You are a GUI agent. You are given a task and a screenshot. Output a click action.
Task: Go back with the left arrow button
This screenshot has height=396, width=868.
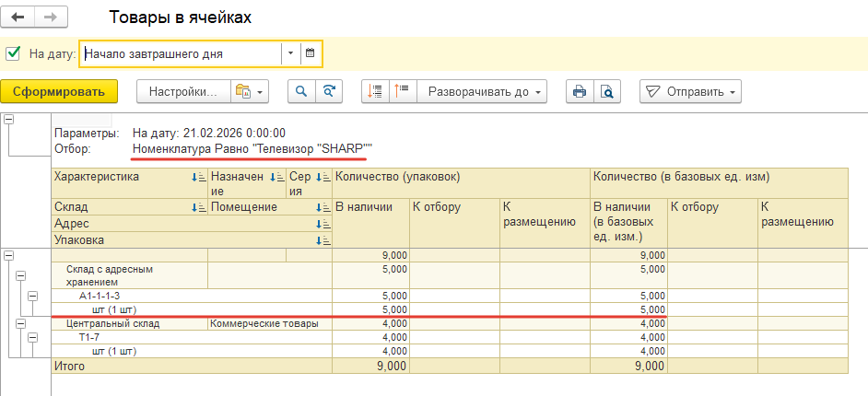18,17
